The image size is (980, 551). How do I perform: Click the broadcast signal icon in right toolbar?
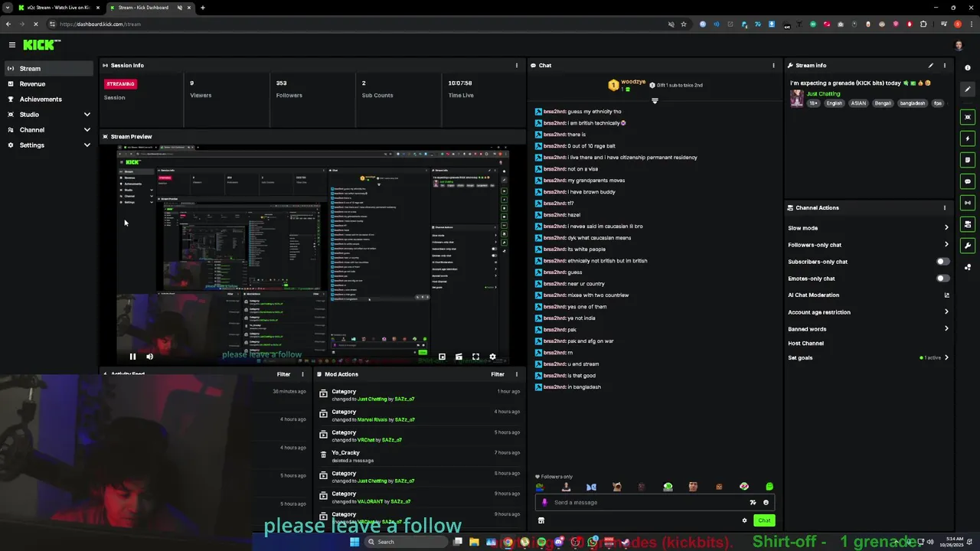(968, 203)
